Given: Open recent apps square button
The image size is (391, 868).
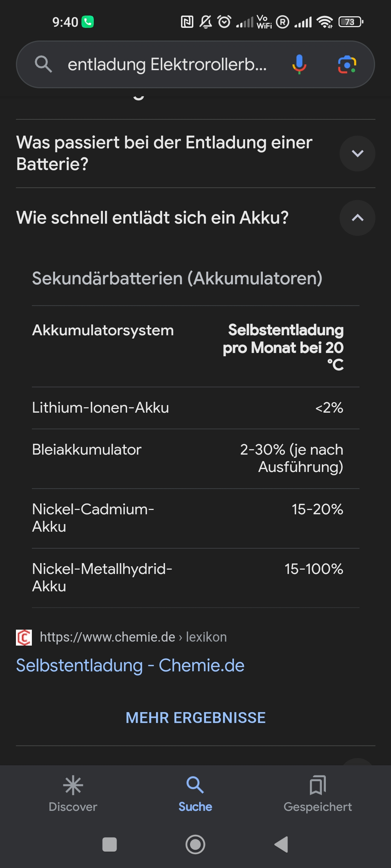Looking at the screenshot, I should [x=109, y=844].
